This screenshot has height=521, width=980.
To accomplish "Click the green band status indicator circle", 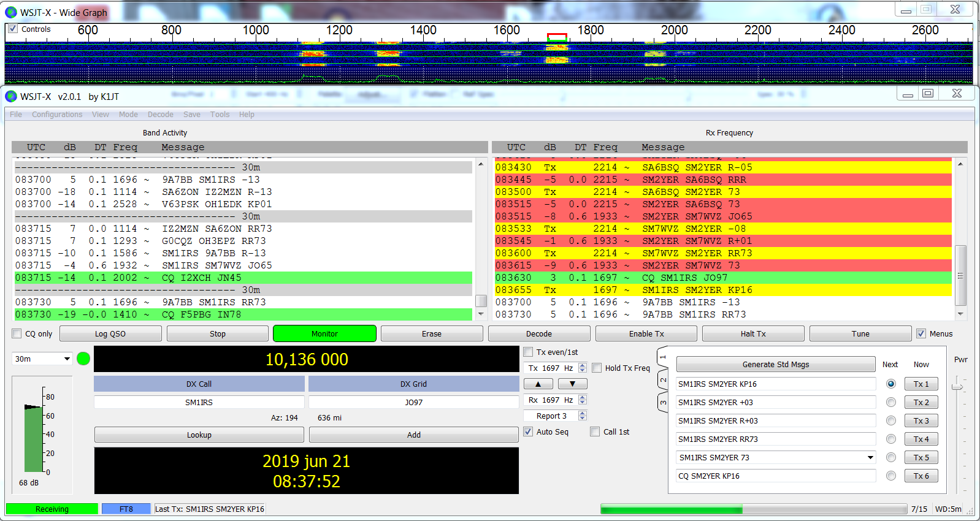I will pos(83,359).
